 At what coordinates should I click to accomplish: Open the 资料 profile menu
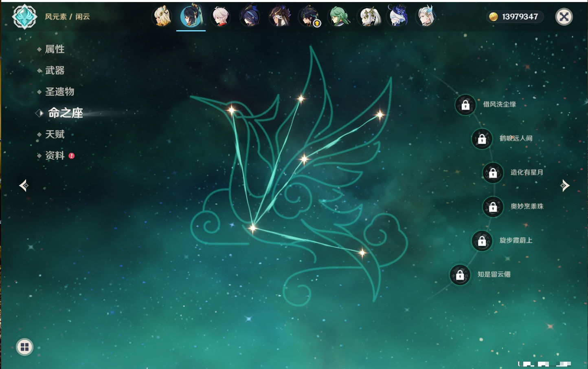pos(55,155)
